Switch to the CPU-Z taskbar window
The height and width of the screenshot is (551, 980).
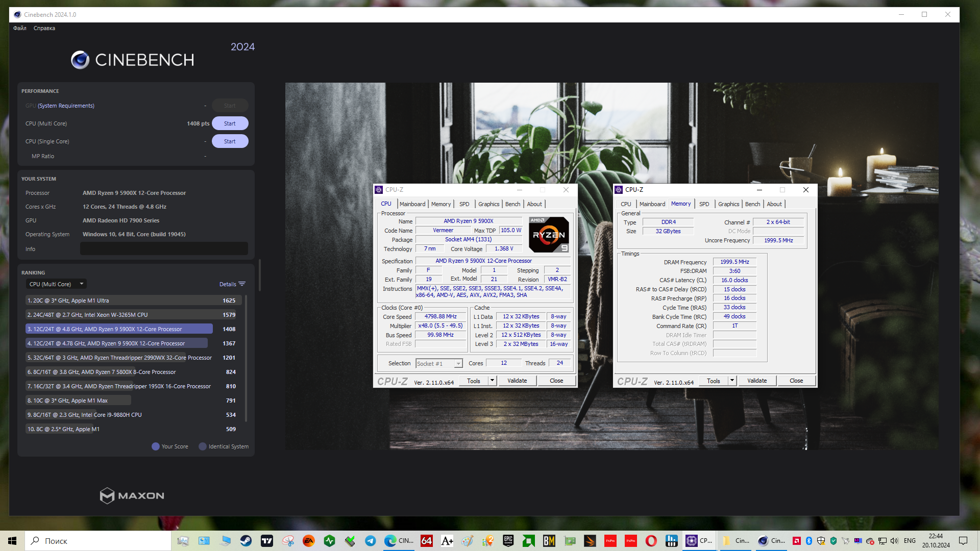click(699, 541)
